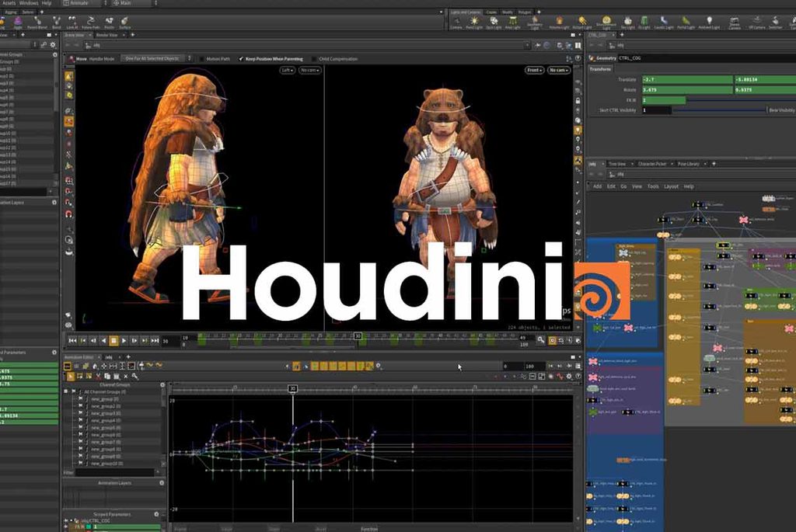Click the Transform tab in parameters
The image size is (796, 532).
600,69
